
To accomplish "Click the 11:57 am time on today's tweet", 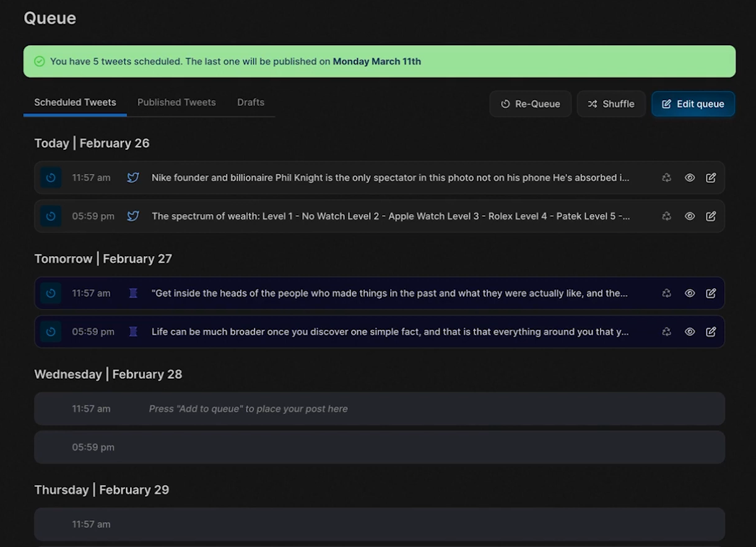I will tap(91, 178).
